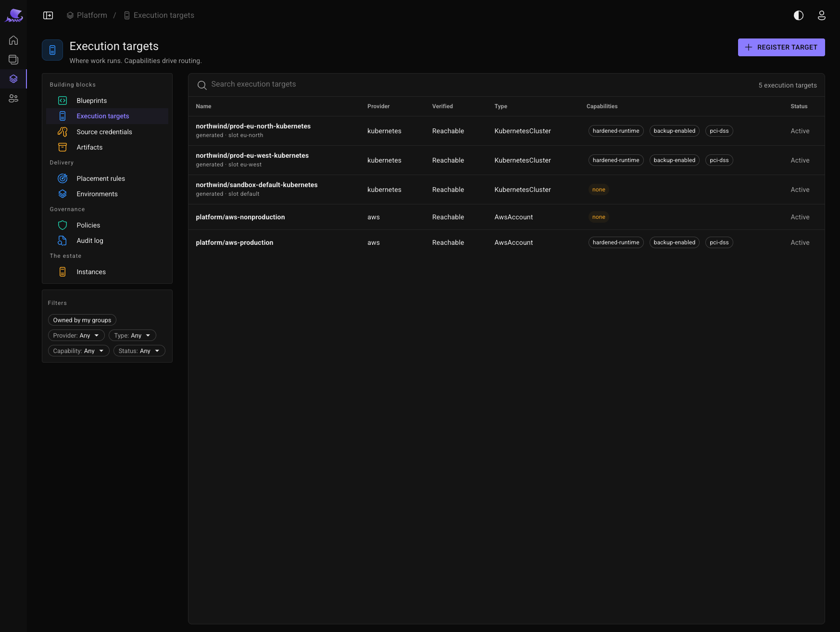Click the ship logo in top corner
Screen dimensions: 840x632
[x=14, y=15]
